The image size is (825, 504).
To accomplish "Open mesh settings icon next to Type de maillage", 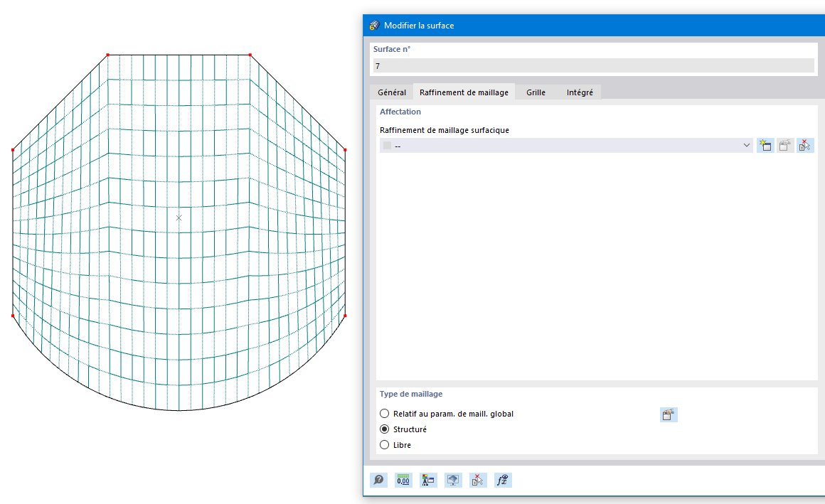I will click(669, 414).
